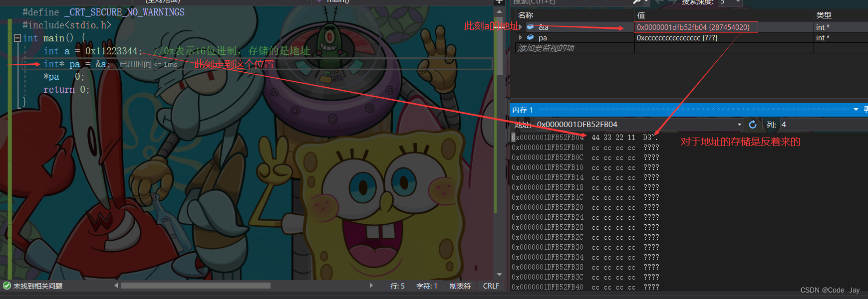Click the #define _CRT_SECURE_NO_WARNINGS line
Viewport: 868px width, 299px height.
tap(103, 12)
